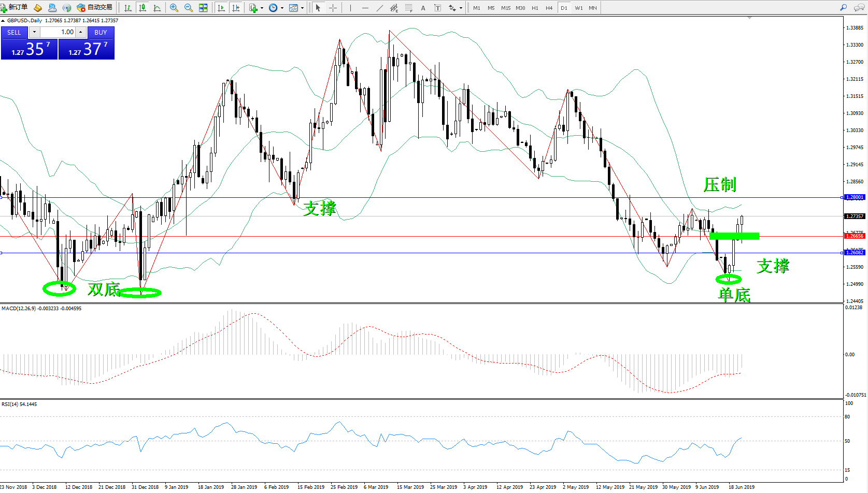Select the blue 1.26082 line price tag

pyautogui.click(x=855, y=253)
